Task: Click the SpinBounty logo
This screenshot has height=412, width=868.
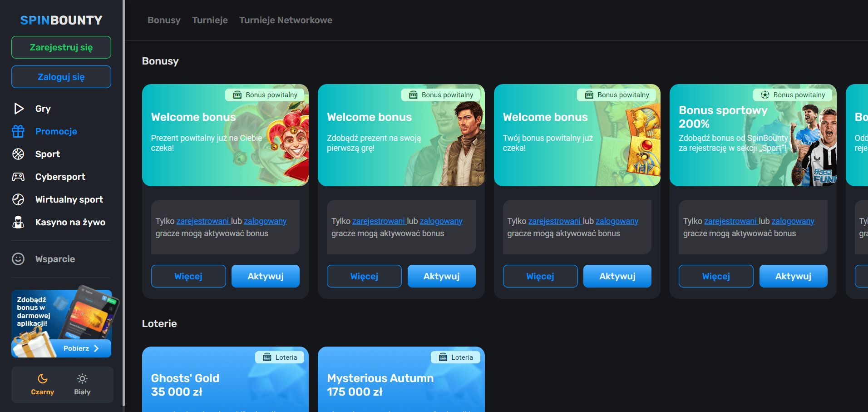Action: [x=61, y=20]
